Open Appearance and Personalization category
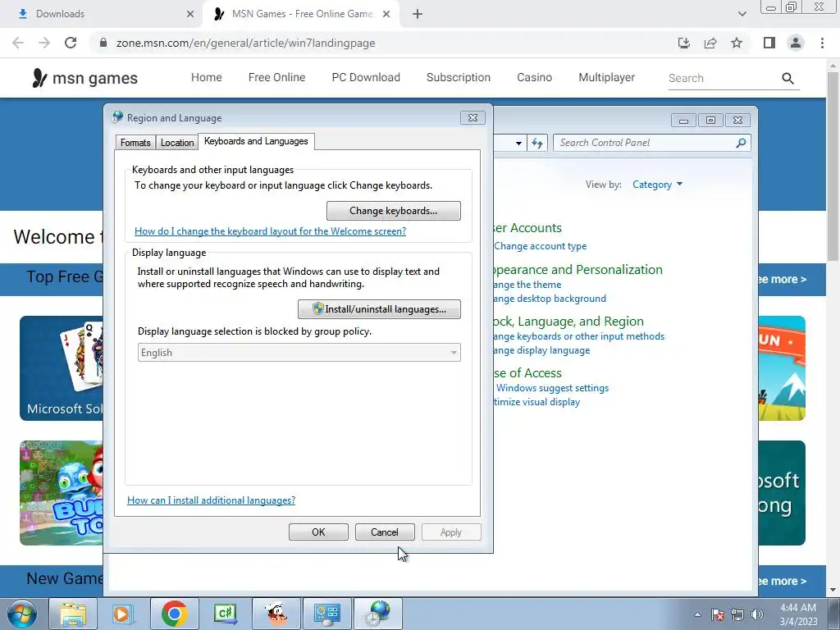 click(578, 269)
